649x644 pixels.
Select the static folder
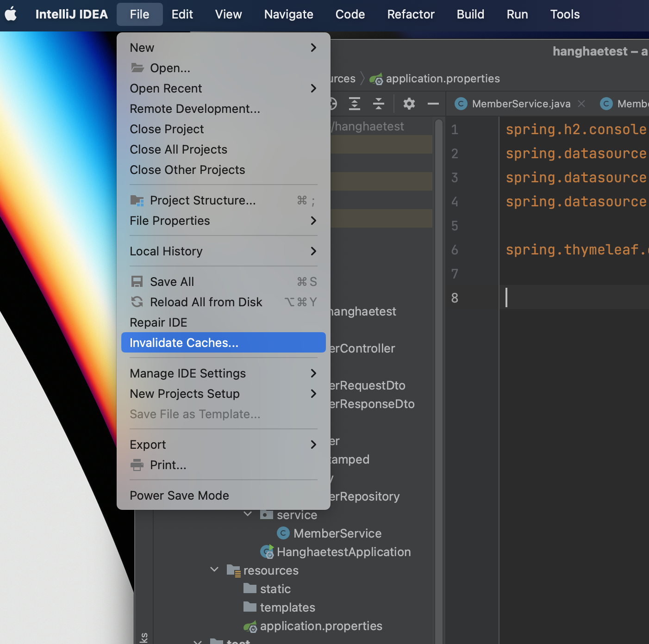[x=275, y=589]
